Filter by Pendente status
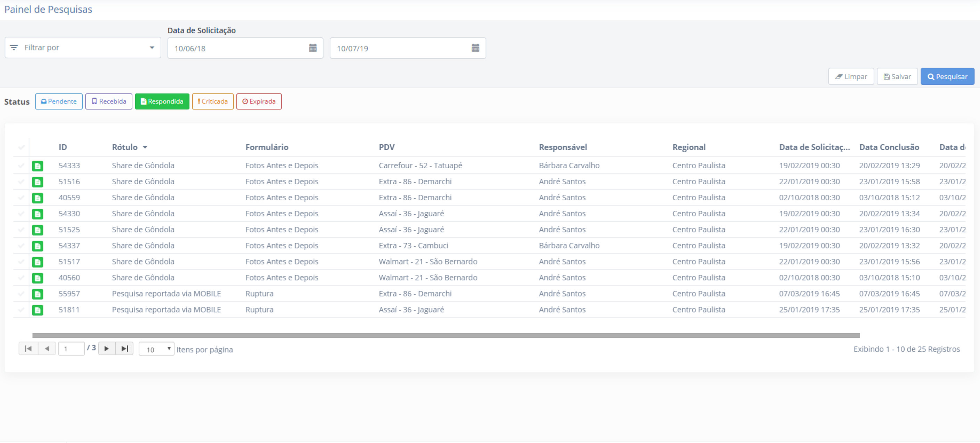 [x=59, y=102]
